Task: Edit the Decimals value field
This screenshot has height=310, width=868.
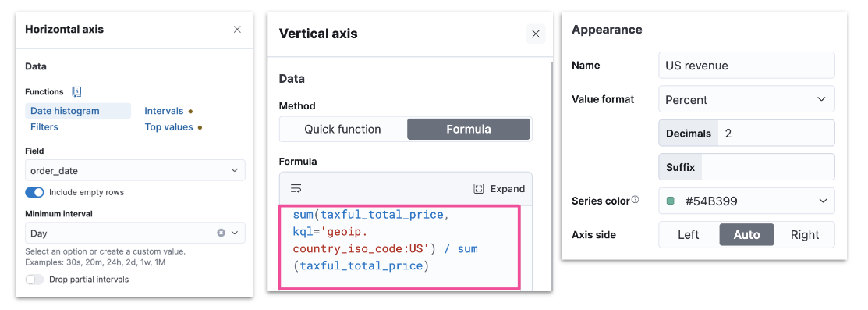Action: (x=775, y=134)
